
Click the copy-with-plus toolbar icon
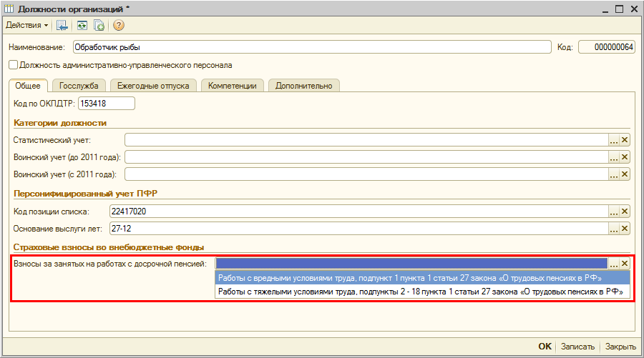(99, 25)
